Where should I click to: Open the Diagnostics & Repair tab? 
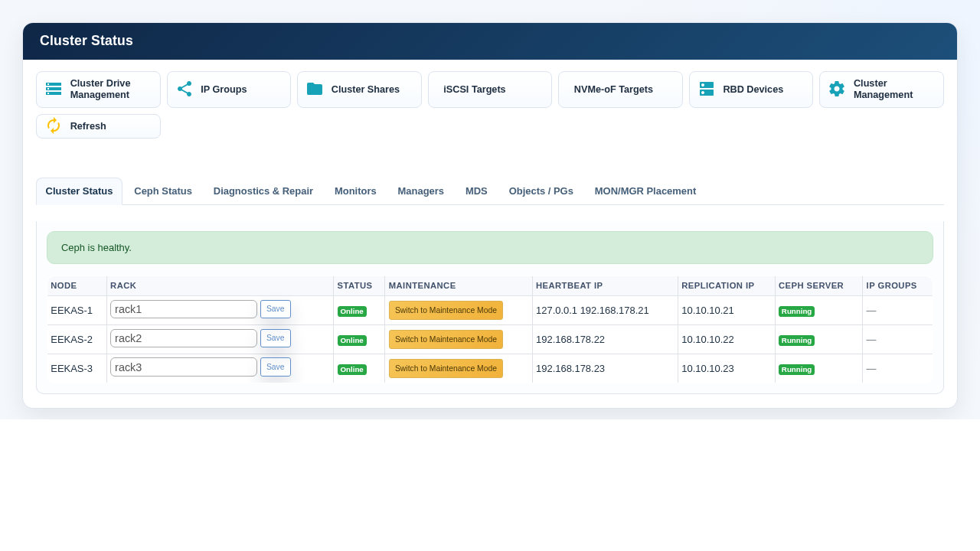[263, 191]
